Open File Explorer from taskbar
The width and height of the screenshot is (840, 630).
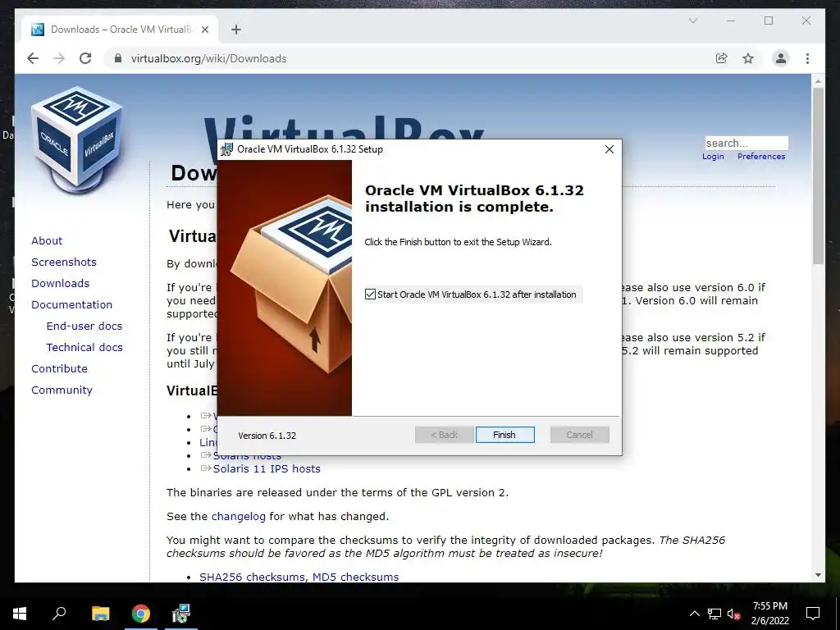100,614
